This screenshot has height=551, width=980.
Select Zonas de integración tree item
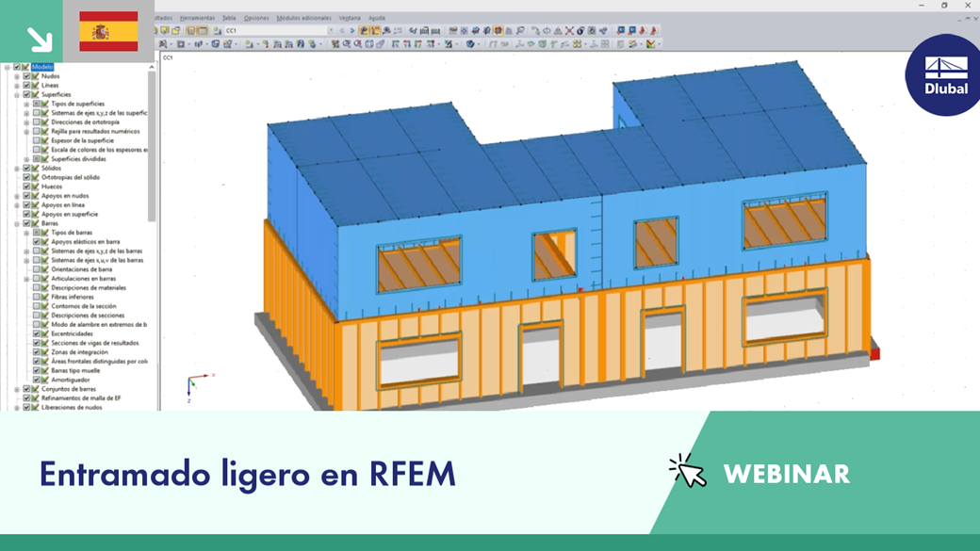coord(79,352)
